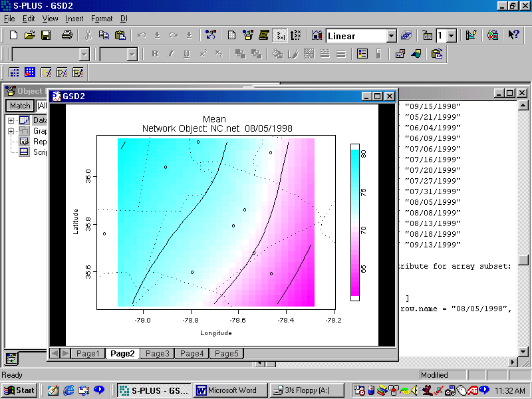Click the context help arrow icon
The width and height of the screenshot is (532, 399).
click(513, 35)
